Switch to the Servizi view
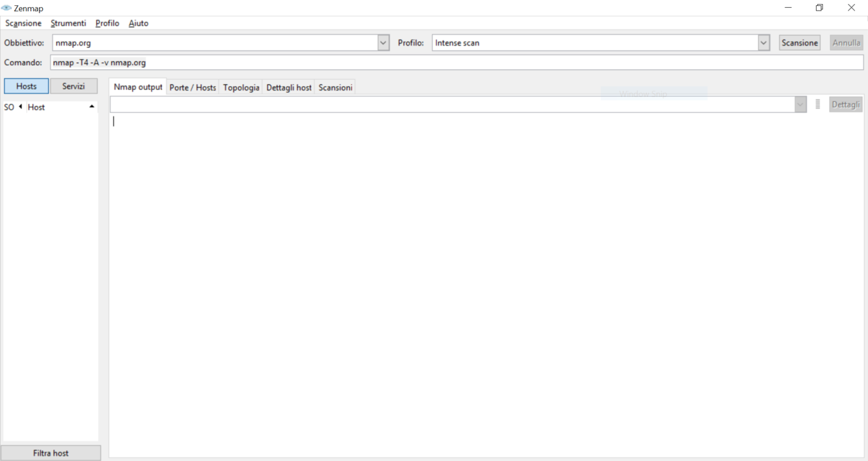The width and height of the screenshot is (868, 461). [x=74, y=85]
